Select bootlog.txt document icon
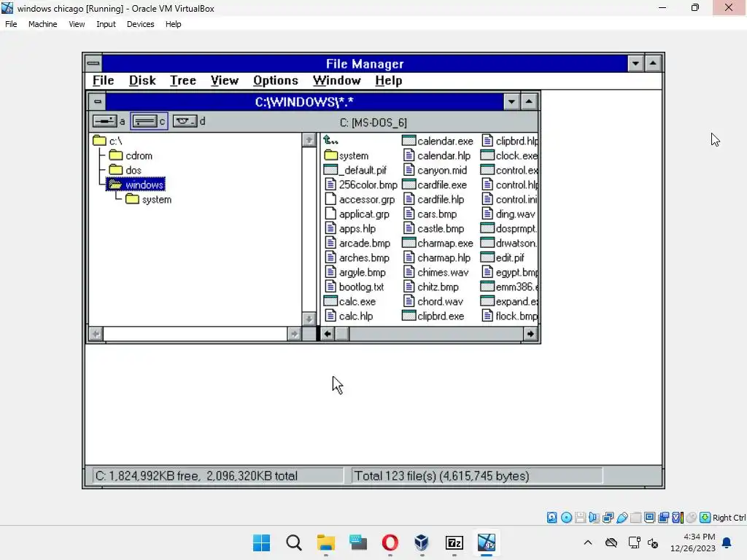 (330, 287)
